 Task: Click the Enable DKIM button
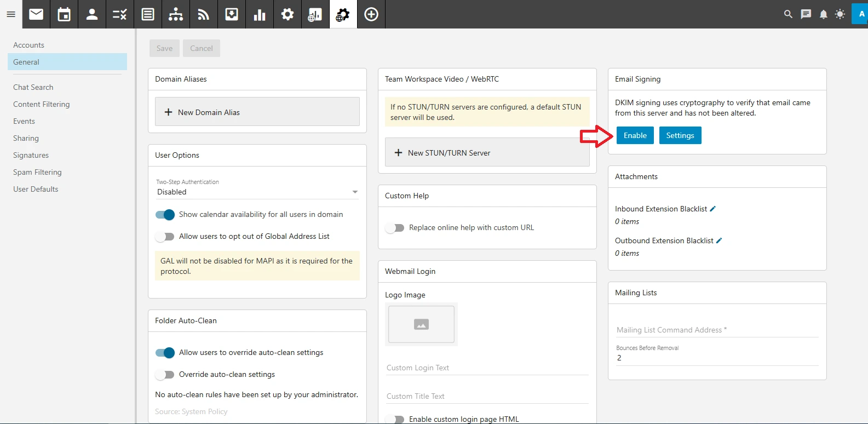click(x=635, y=135)
